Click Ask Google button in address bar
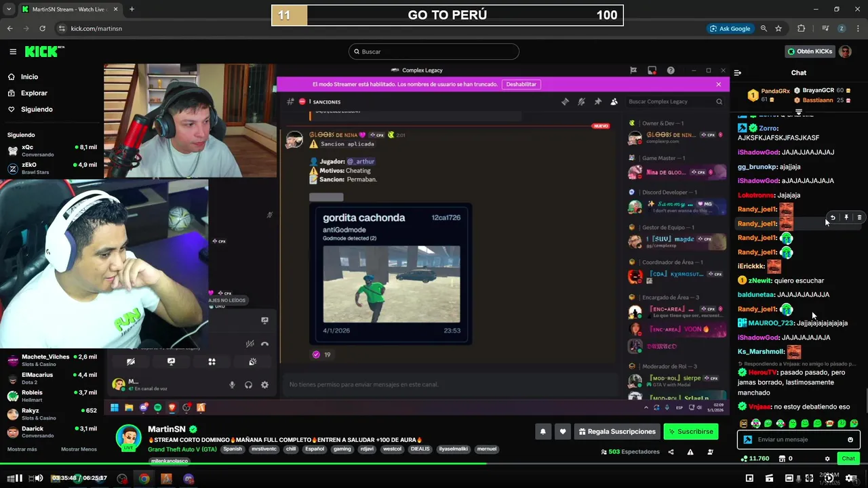The image size is (868, 488). pyautogui.click(x=730, y=28)
